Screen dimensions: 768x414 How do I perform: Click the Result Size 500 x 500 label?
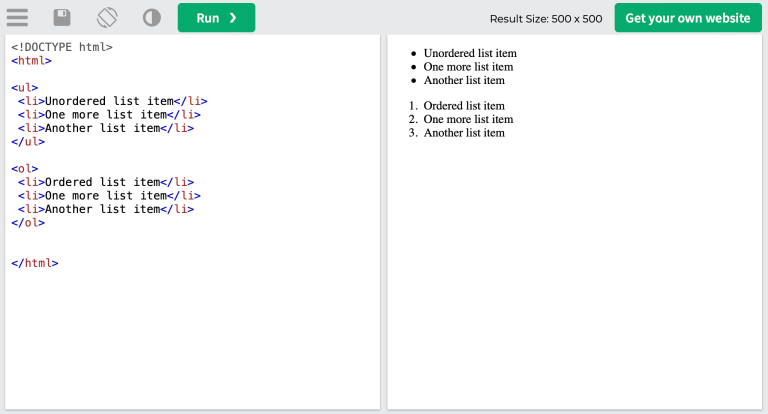click(545, 19)
